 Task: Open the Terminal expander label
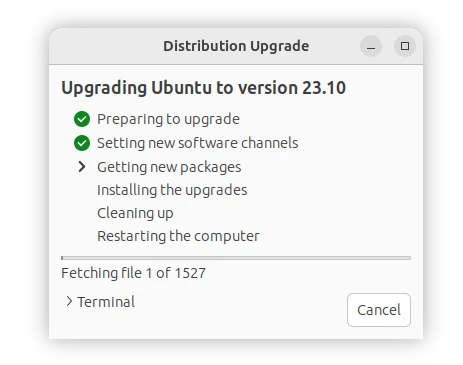pos(106,302)
